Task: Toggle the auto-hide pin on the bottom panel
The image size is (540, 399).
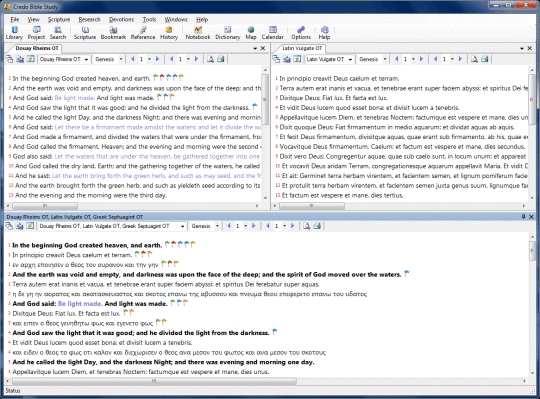Action: 523,217
